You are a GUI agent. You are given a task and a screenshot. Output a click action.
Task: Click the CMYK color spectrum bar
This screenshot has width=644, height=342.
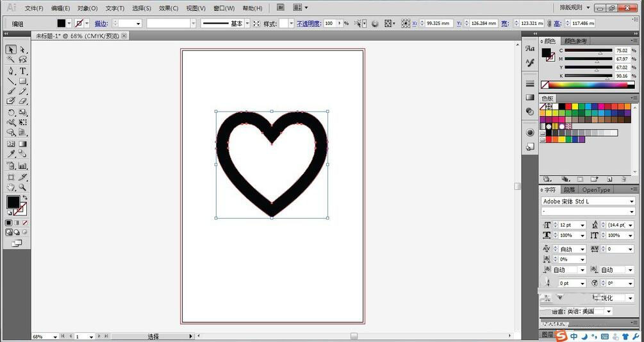click(588, 85)
